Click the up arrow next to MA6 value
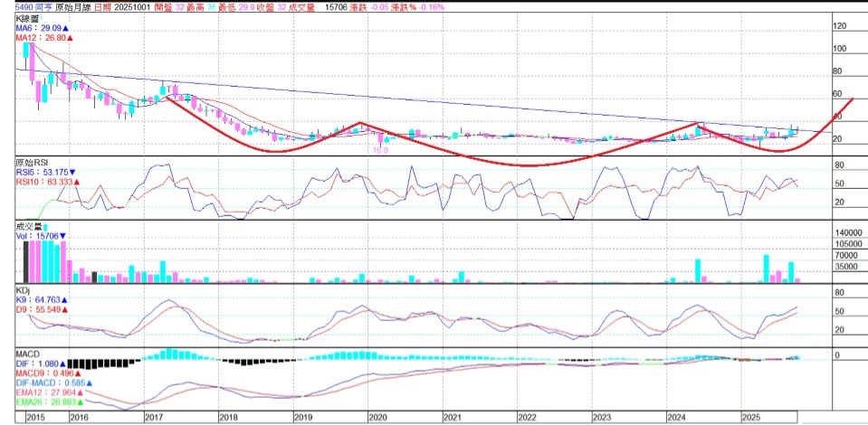The height and width of the screenshot is (425, 868). point(66,29)
